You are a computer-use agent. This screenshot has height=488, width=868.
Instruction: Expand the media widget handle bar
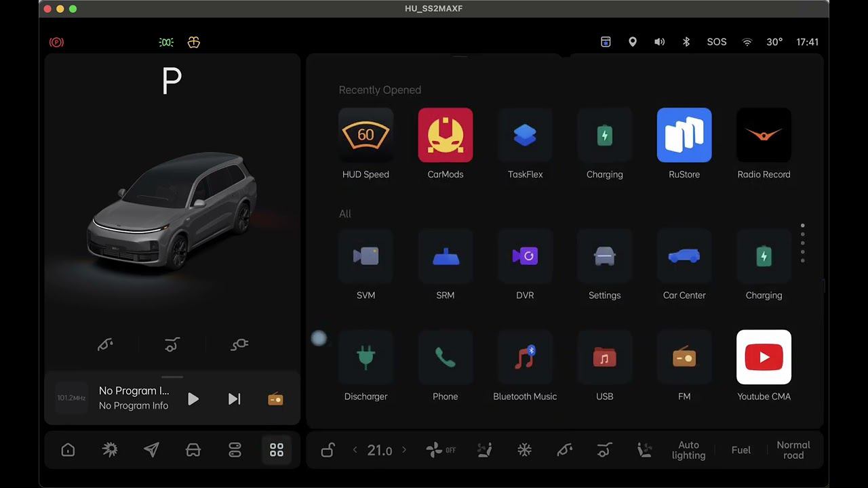tap(172, 376)
